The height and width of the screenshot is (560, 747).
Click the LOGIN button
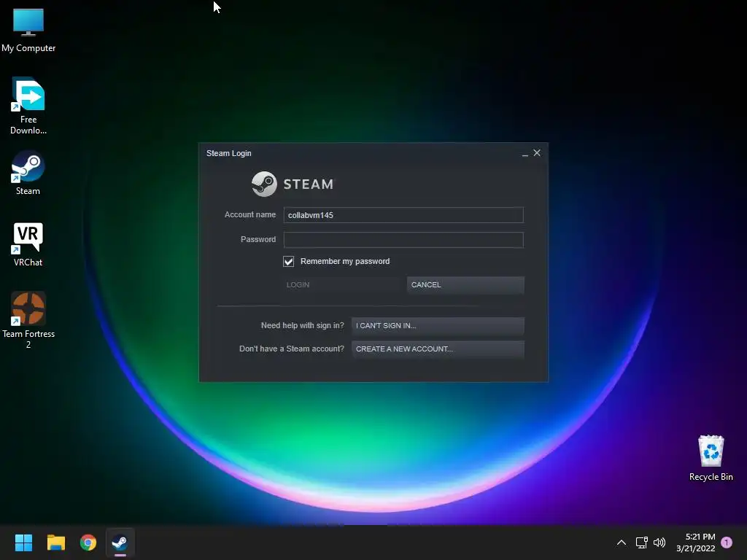343,285
